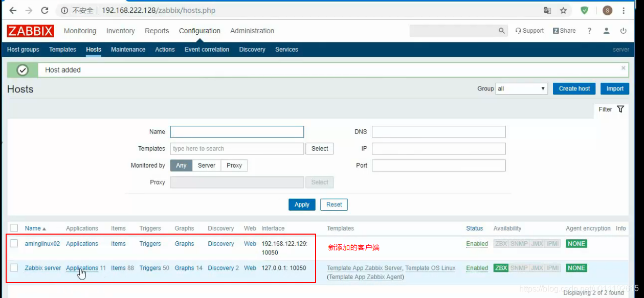Reload the page with refresh icon
644x298 pixels.
[x=45, y=10]
